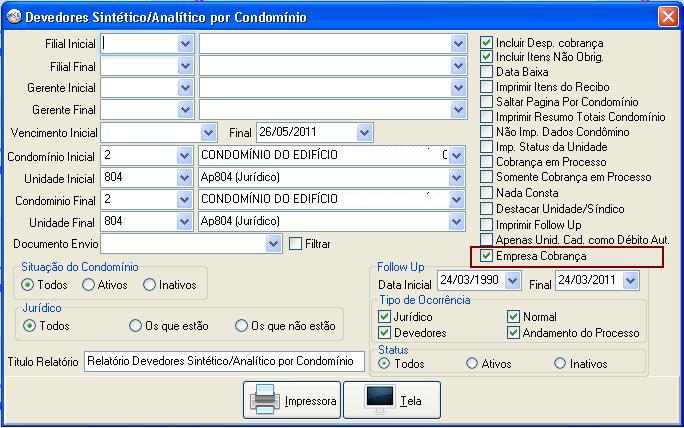The height and width of the screenshot is (428, 684).
Task: Select Ativos in Situação do Condomínio
Action: click(x=90, y=285)
